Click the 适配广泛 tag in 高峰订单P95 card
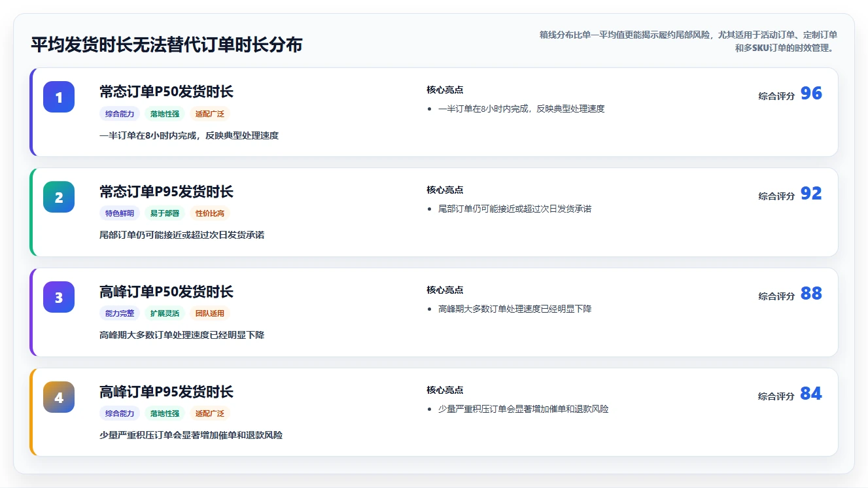Screen dimensions: 868x488 210,413
